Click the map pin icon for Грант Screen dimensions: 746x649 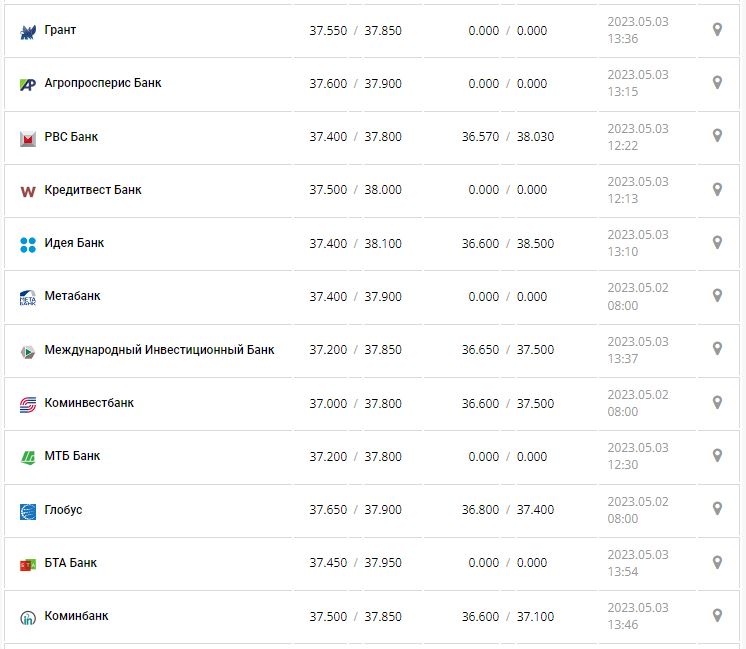point(717,30)
